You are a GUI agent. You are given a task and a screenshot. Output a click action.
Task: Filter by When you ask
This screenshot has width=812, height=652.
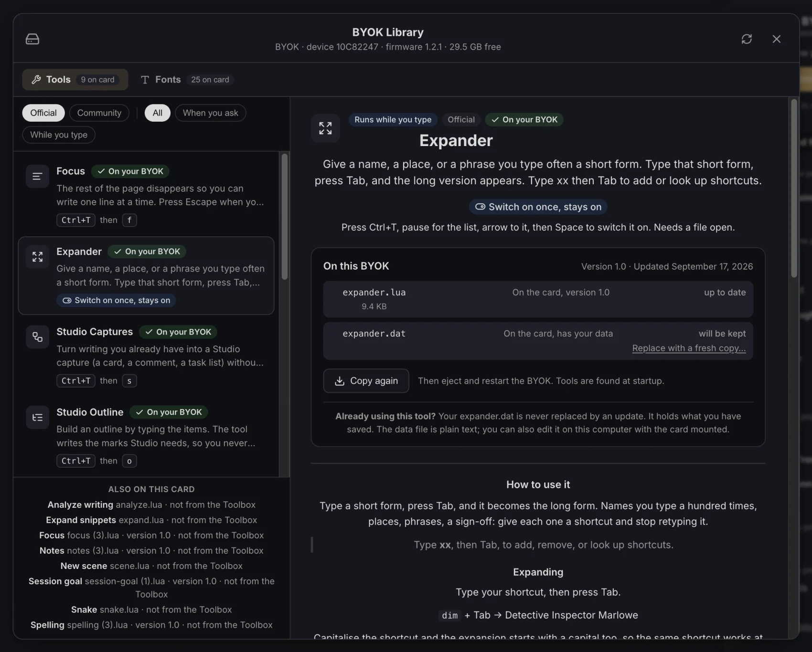tap(211, 113)
